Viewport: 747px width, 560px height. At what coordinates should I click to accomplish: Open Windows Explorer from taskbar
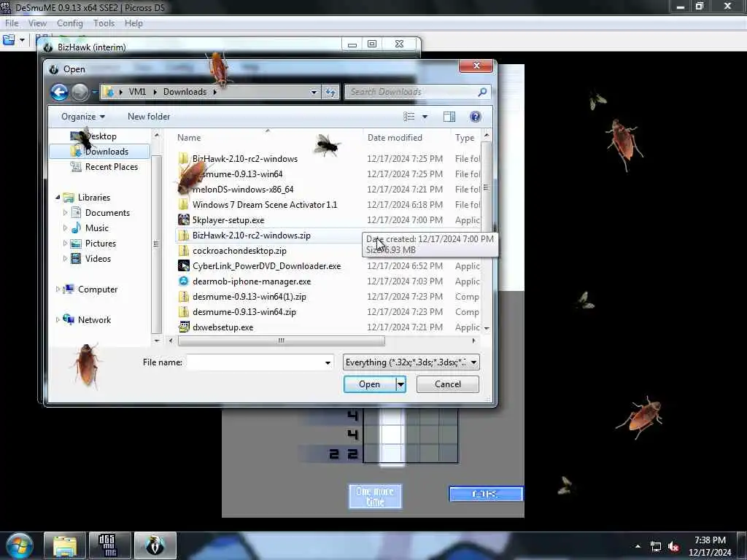tap(65, 545)
